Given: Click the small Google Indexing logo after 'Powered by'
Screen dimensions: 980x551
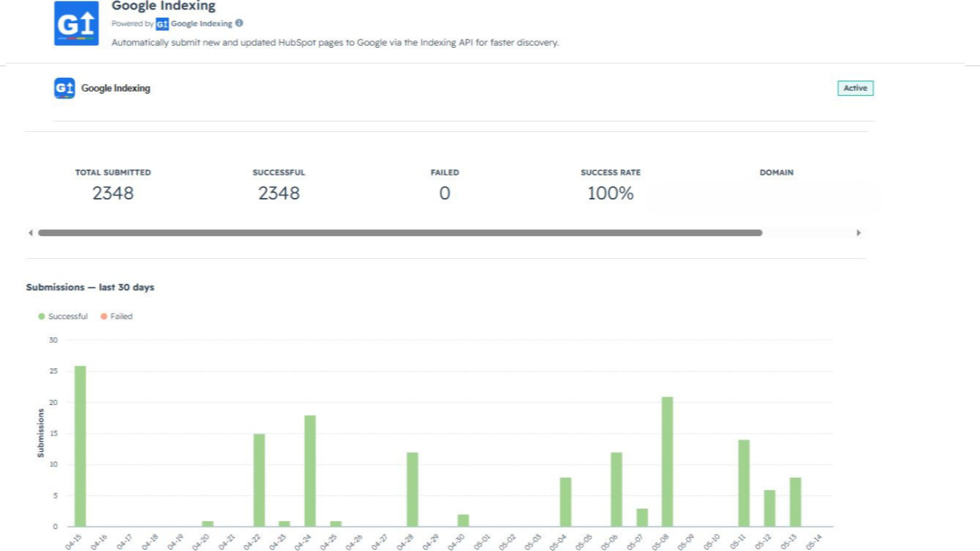Looking at the screenshot, I should [x=162, y=24].
